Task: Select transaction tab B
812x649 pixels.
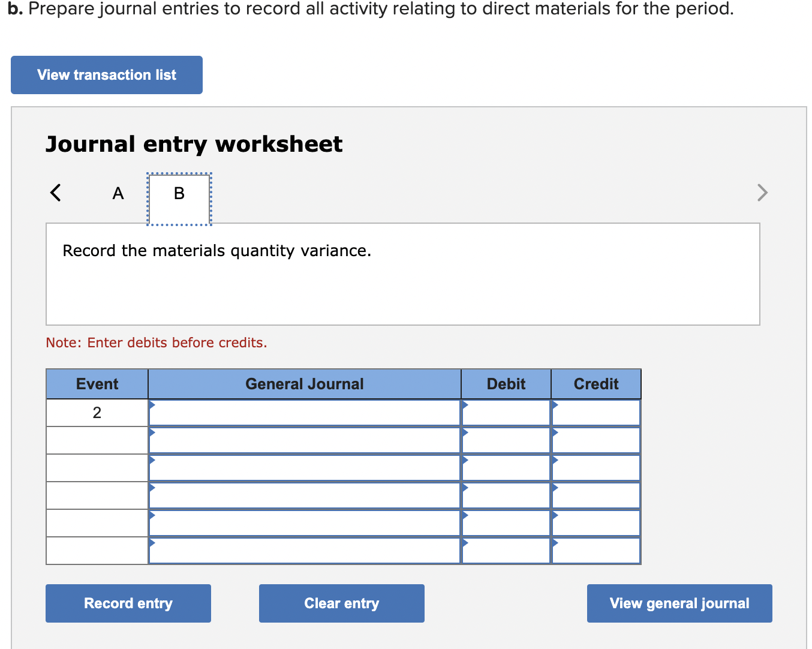Action: coord(178,193)
